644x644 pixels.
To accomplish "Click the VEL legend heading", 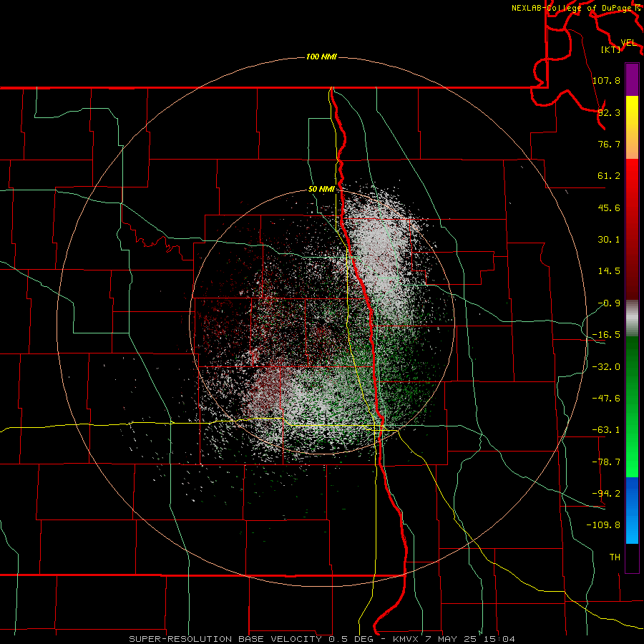I will (x=628, y=43).
